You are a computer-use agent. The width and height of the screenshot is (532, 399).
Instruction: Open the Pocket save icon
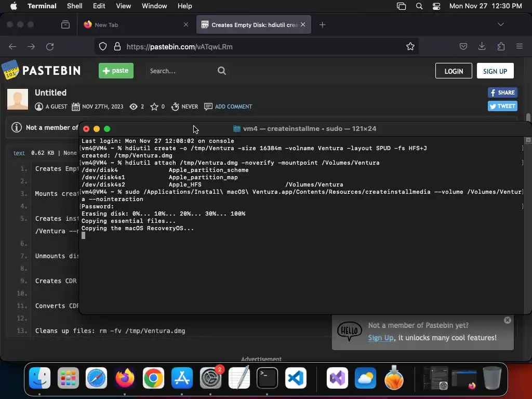463,46
